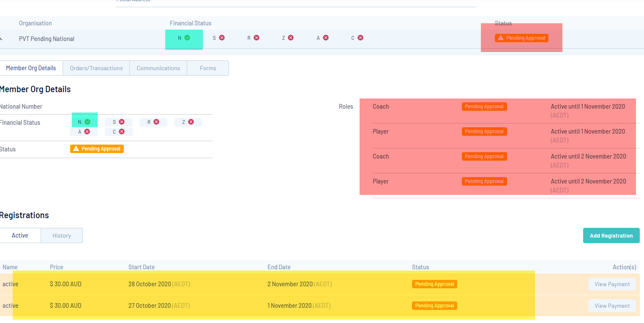The height and width of the screenshot is (323, 644).
Task: Open the Orders/Transactions tab
Action: coord(96,68)
